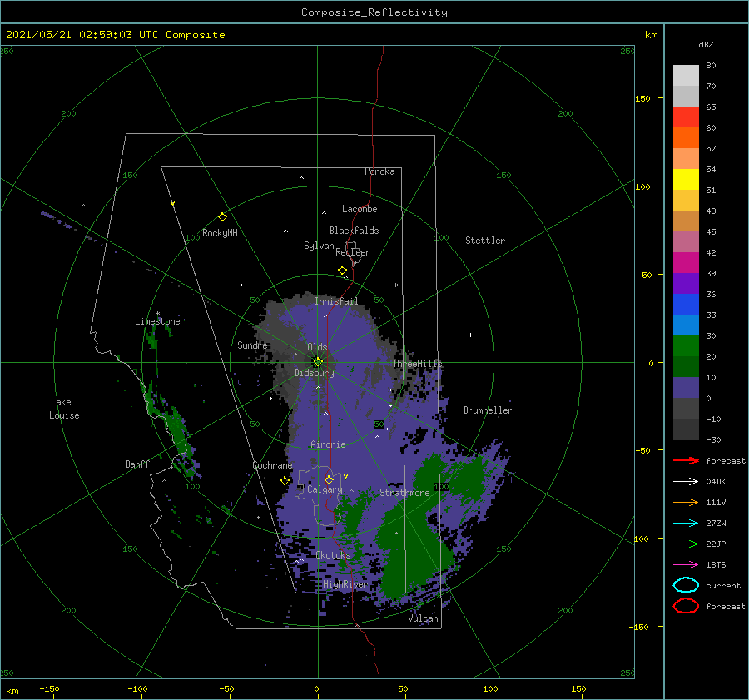Click the Lacombe label
This screenshot has width=749, height=700.
click(x=360, y=209)
